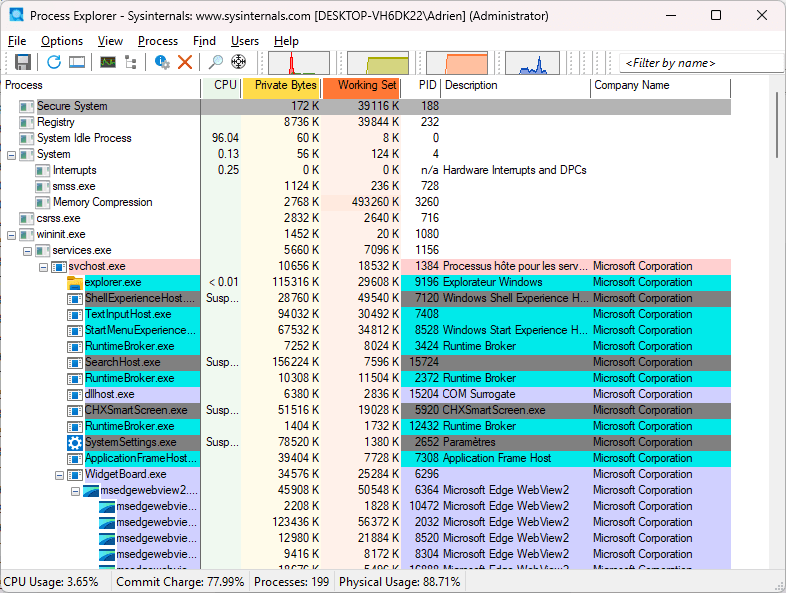This screenshot has height=593, width=786.
Task: Collapse the svchost.exe tree node
Action: [44, 267]
